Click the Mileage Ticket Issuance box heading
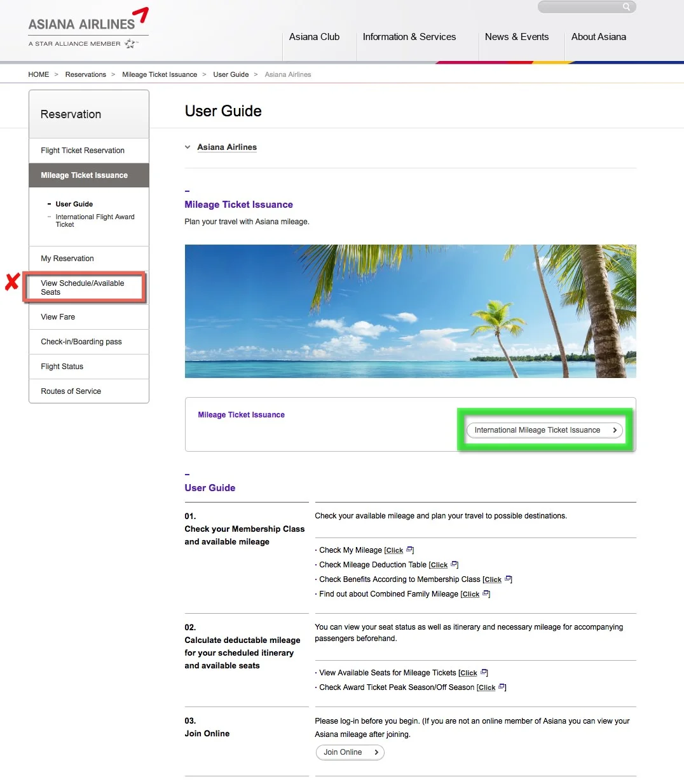 click(x=241, y=415)
